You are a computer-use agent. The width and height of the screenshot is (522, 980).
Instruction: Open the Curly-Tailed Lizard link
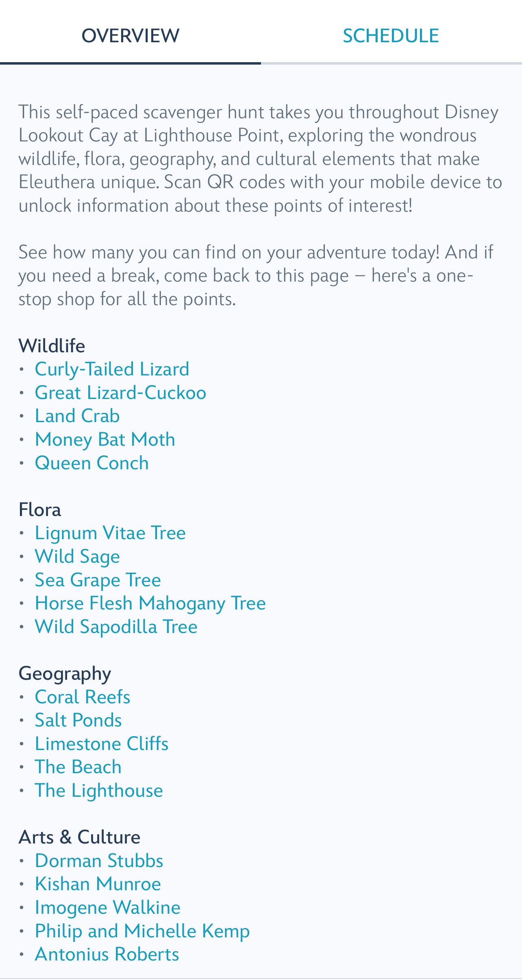(x=112, y=369)
